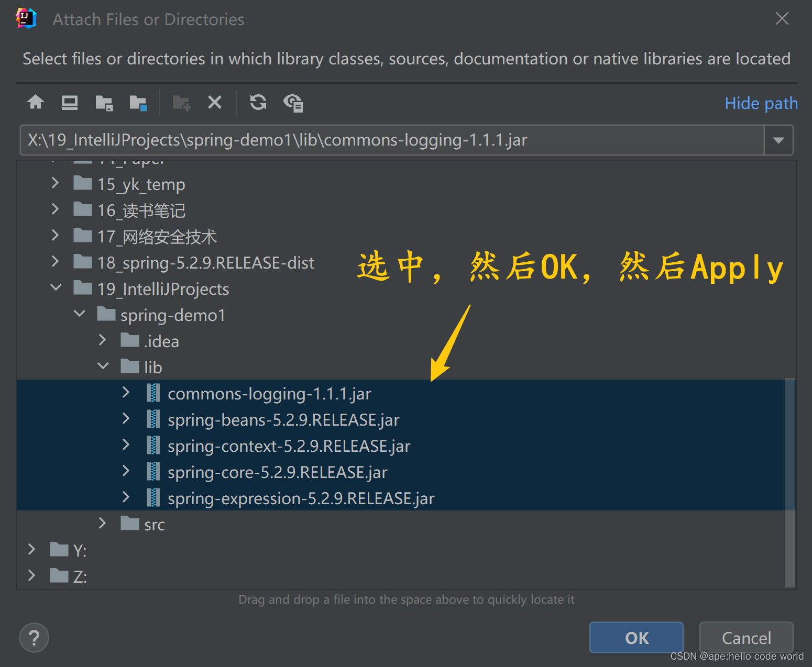812x667 pixels.
Task: Click the drive icon of Y:
Action: pyautogui.click(x=59, y=549)
